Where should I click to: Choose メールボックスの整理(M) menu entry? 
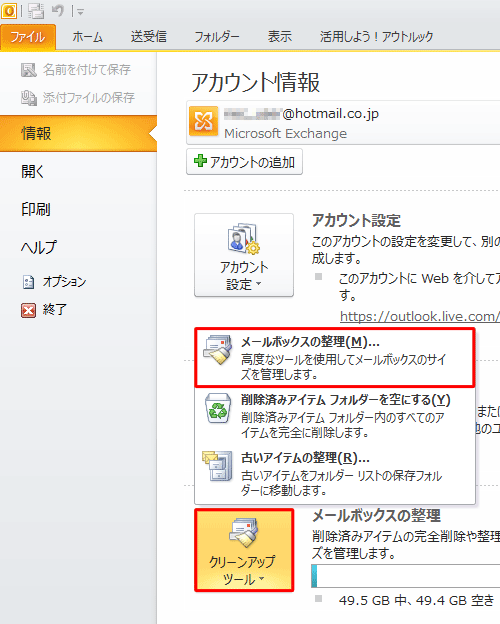point(335,357)
